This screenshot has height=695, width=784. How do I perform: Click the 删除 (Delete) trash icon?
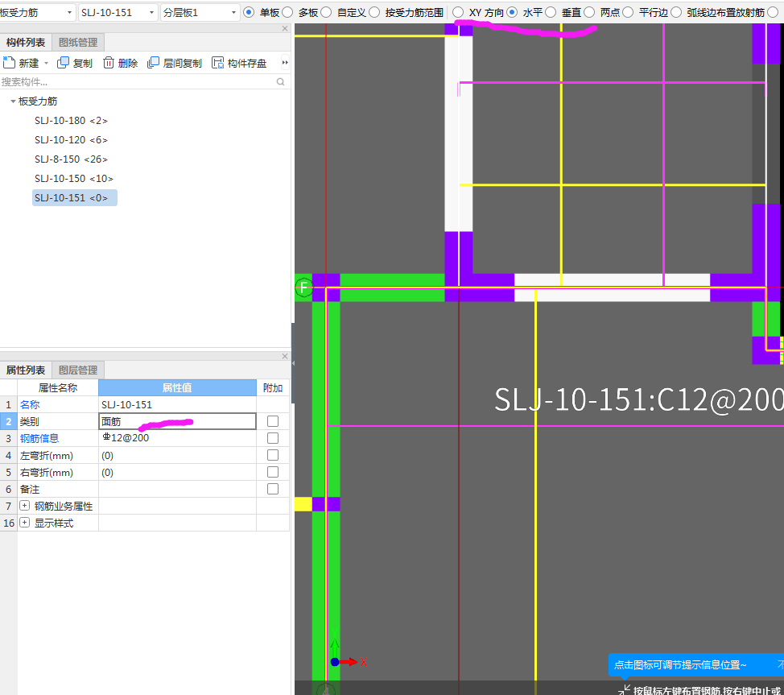coord(109,63)
